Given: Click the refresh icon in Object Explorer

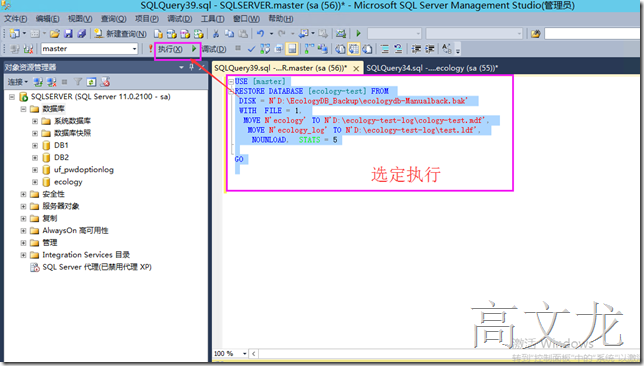Looking at the screenshot, I should 91,82.
